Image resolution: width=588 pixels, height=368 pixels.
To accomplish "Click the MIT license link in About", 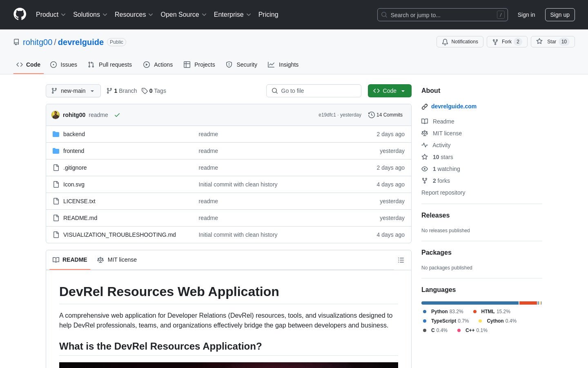I will pos(442,133).
